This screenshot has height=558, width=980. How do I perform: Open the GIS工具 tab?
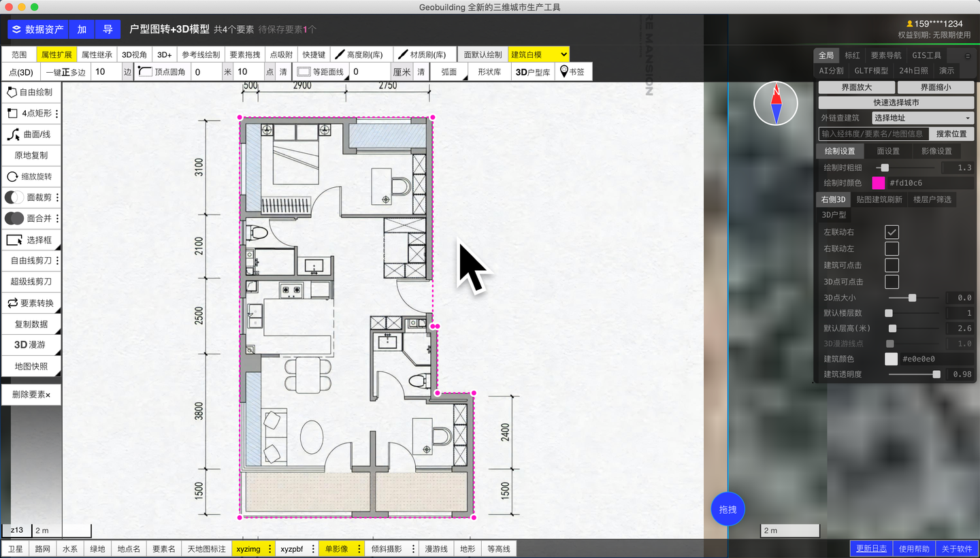tap(927, 55)
